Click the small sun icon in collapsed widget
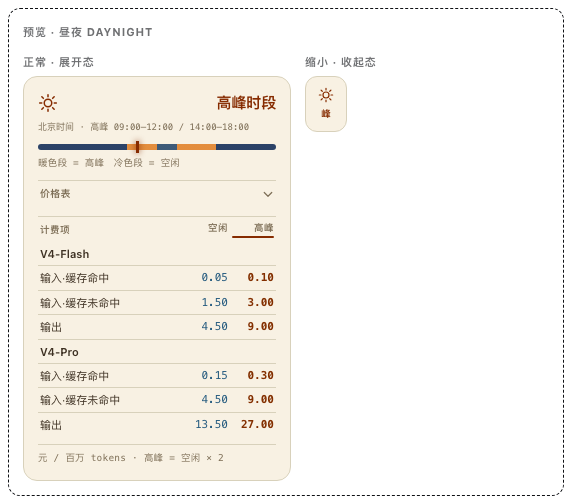Viewport: 572px width, 504px height. coord(326,95)
